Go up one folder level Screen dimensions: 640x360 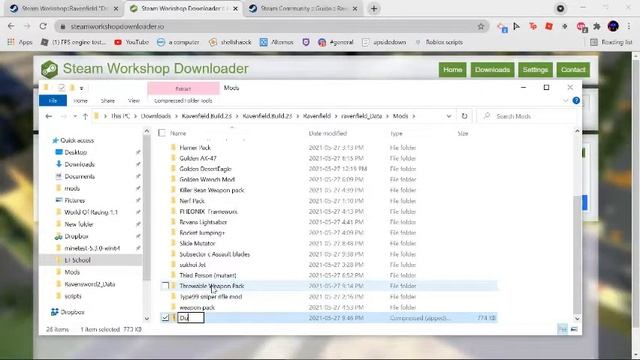85,116
